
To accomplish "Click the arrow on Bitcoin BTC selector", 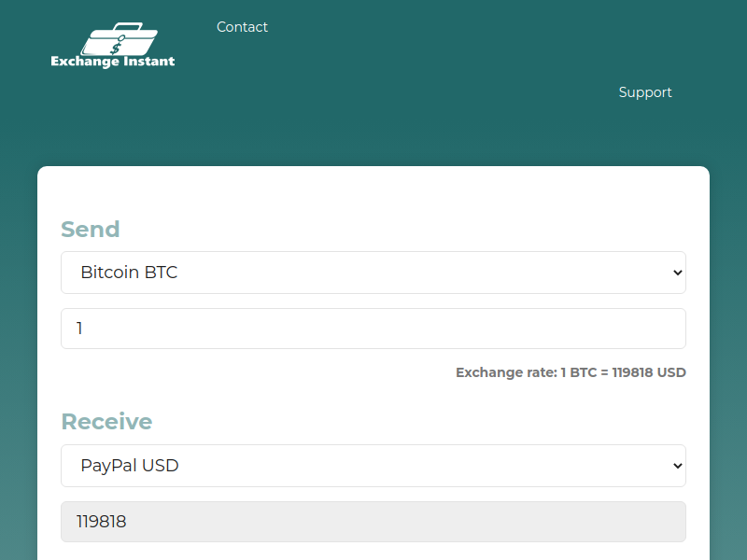I will coord(678,273).
